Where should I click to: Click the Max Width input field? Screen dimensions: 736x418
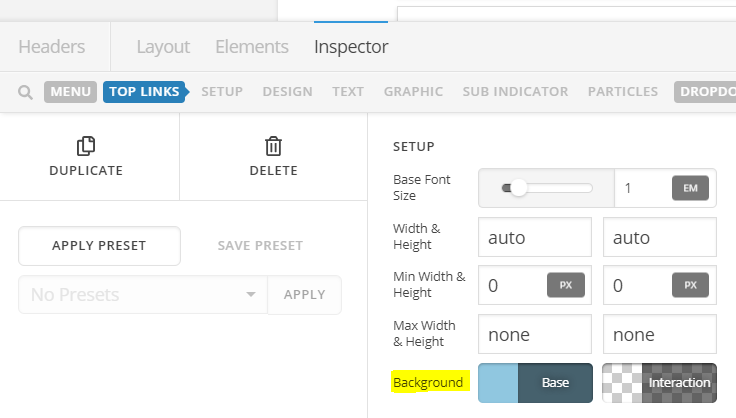point(535,334)
